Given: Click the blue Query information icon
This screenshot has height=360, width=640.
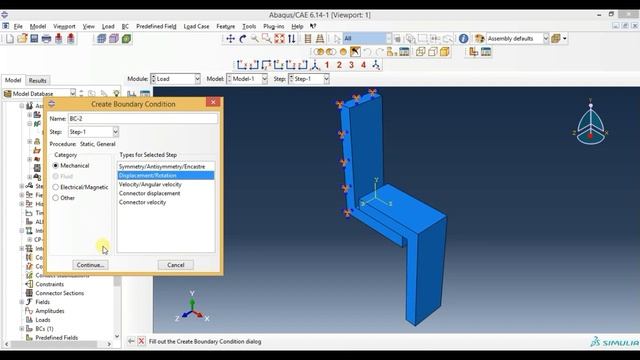Looking at the screenshot, I should [463, 38].
